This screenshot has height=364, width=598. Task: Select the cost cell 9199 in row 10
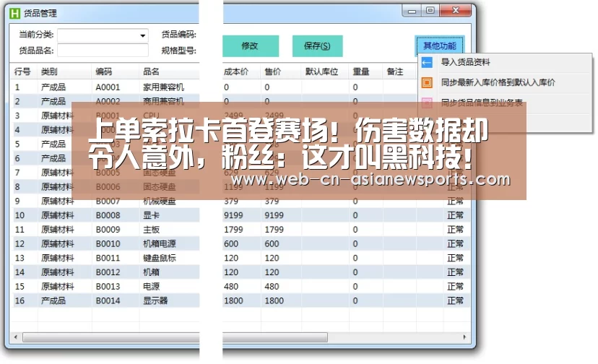[233, 215]
